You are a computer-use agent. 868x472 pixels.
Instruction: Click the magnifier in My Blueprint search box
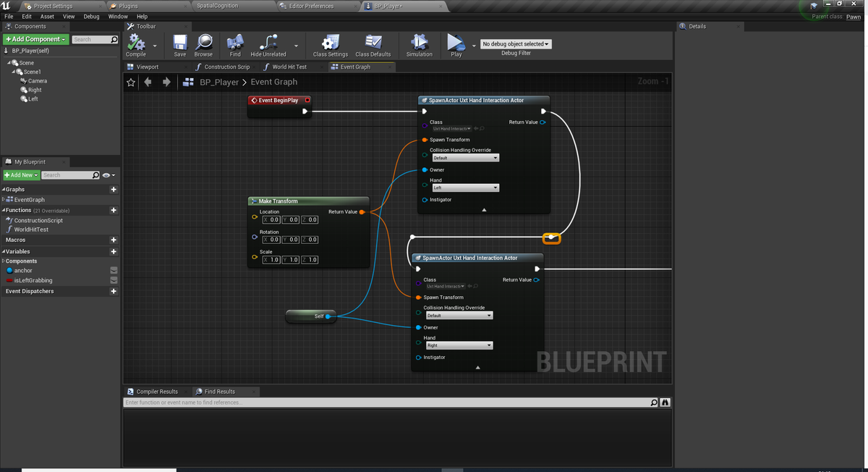(x=96, y=175)
